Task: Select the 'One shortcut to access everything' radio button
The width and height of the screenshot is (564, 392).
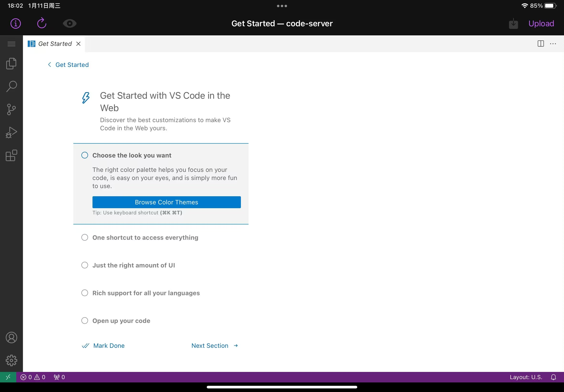Action: click(84, 237)
